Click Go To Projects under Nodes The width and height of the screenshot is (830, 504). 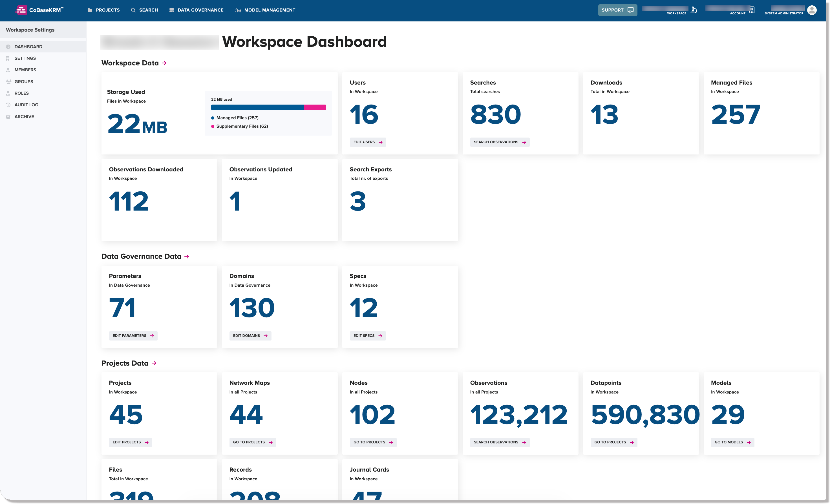pyautogui.click(x=373, y=442)
